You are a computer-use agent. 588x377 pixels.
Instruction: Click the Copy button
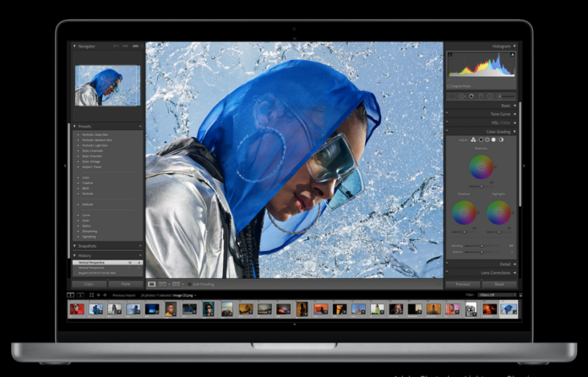coord(90,284)
